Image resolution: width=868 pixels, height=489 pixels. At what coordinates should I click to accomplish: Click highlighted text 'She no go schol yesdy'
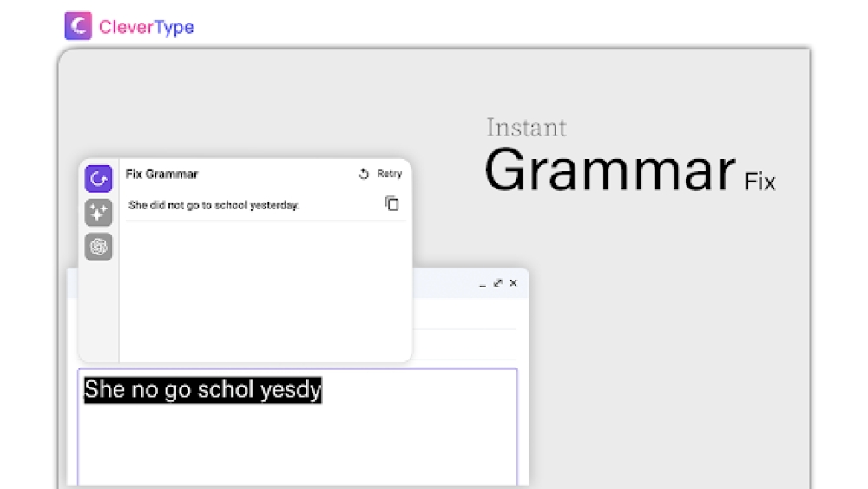coord(202,390)
